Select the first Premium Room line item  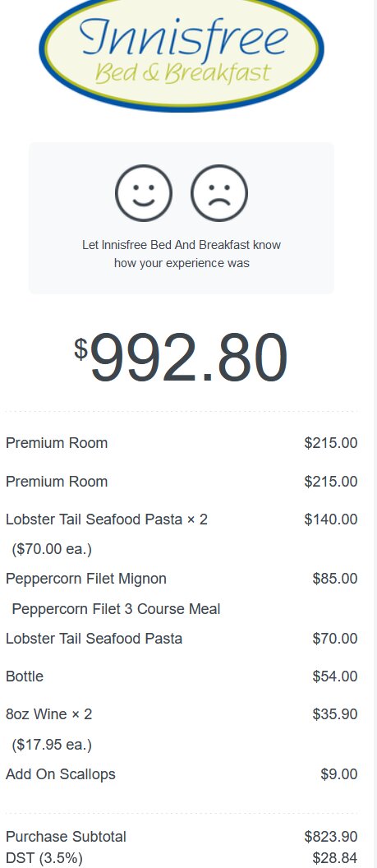[182, 443]
